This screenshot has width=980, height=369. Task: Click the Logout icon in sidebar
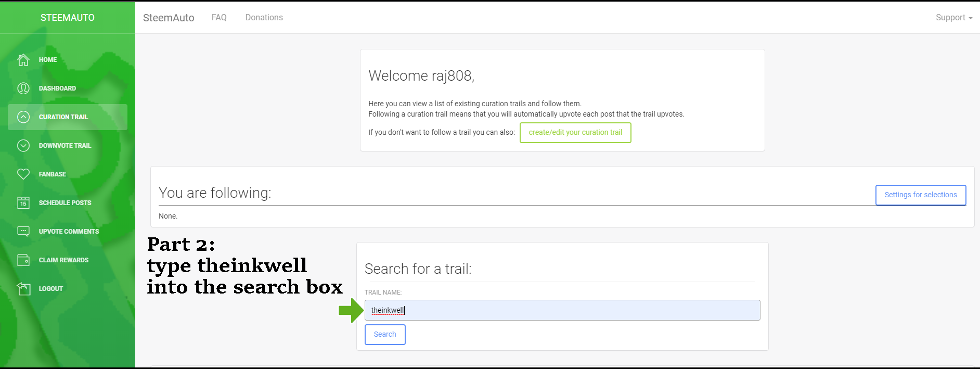23,289
